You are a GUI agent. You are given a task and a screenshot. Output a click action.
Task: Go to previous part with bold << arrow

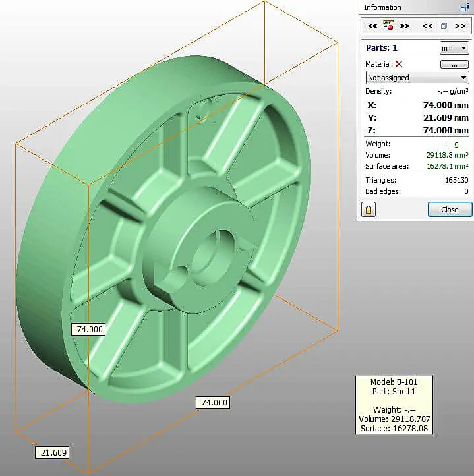[x=372, y=26]
